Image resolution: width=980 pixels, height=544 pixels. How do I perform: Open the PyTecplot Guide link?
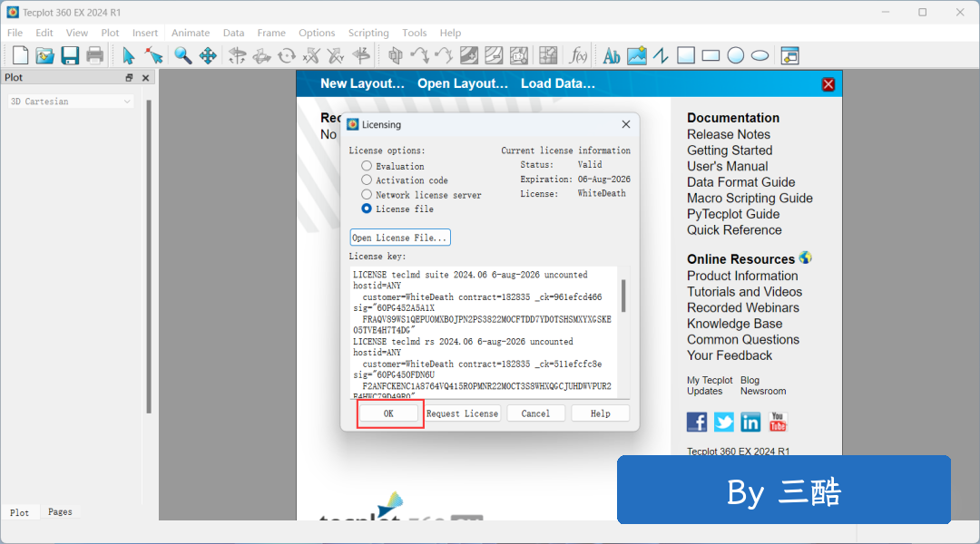click(x=733, y=214)
